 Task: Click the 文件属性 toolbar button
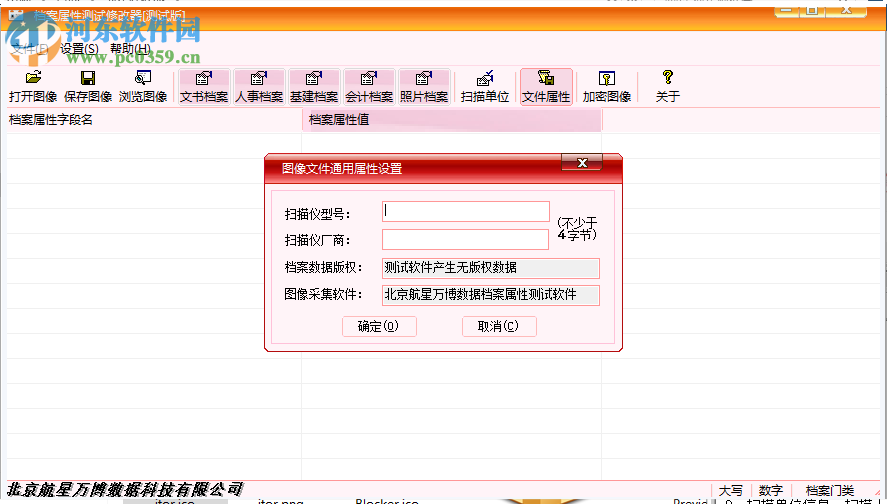(546, 87)
